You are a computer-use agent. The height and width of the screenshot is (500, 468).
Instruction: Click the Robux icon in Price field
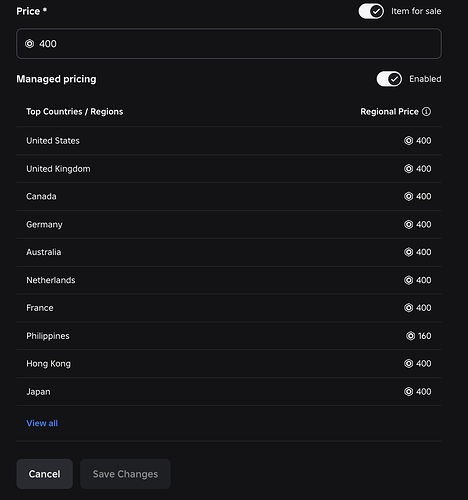pos(30,44)
